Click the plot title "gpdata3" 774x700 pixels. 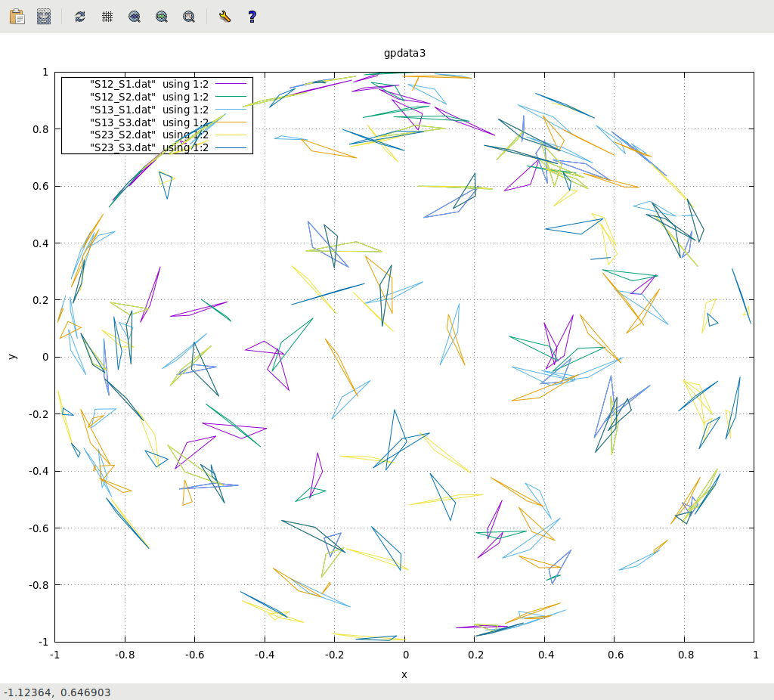pyautogui.click(x=404, y=54)
